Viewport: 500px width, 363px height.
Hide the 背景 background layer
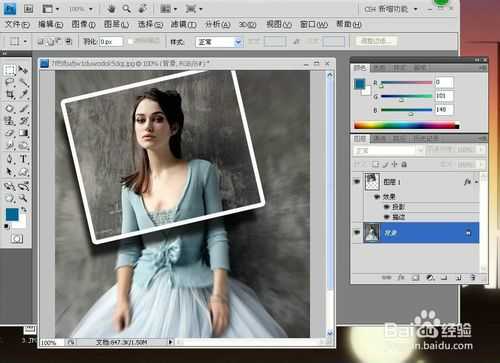(x=357, y=232)
